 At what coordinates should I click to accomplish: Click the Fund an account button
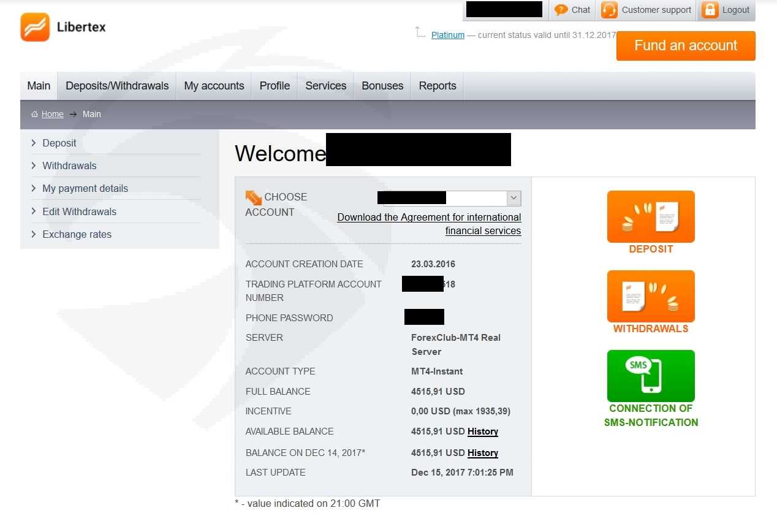click(x=686, y=46)
